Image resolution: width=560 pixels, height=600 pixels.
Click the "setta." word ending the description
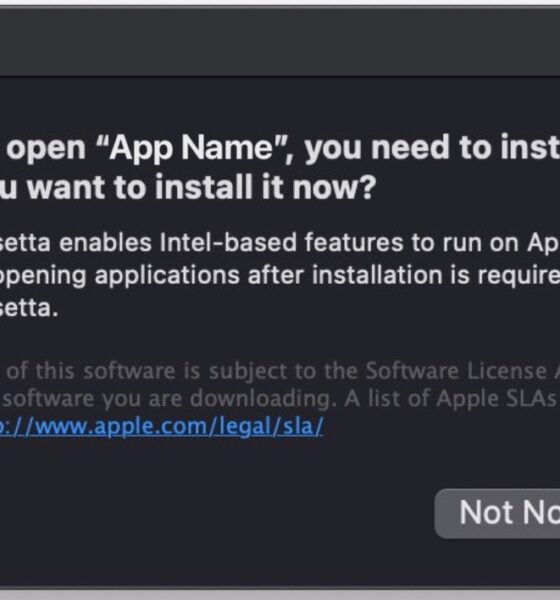(29, 308)
